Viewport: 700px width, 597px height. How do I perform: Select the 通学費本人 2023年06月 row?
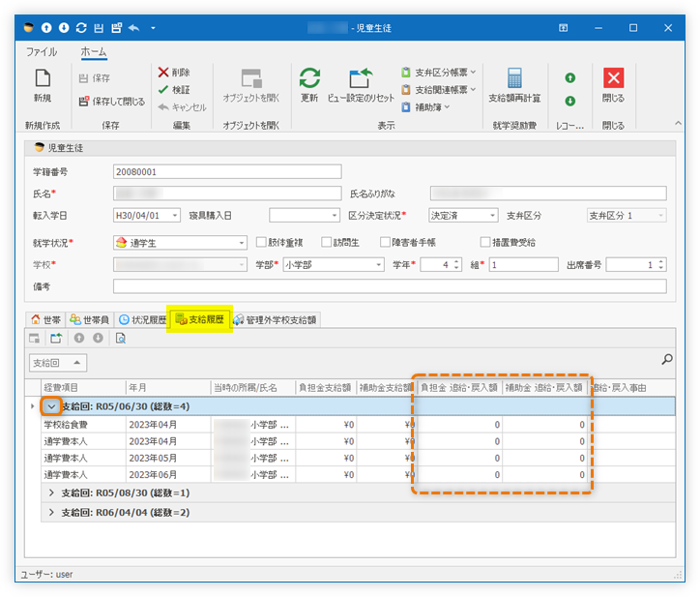click(358, 474)
